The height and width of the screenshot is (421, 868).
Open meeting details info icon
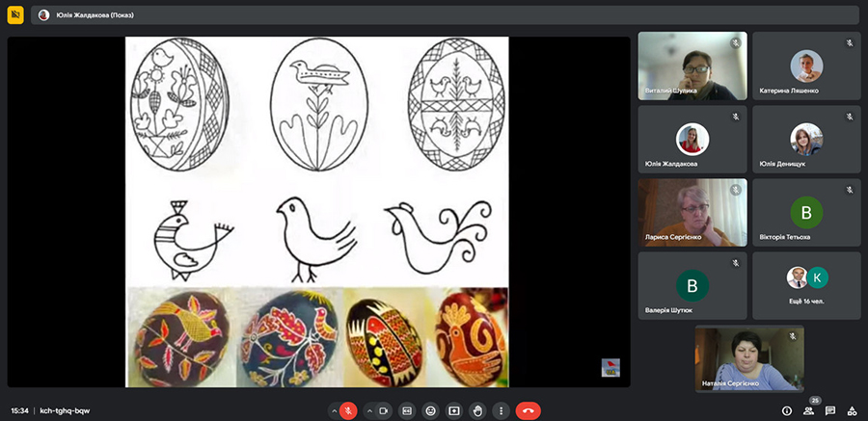pyautogui.click(x=787, y=411)
